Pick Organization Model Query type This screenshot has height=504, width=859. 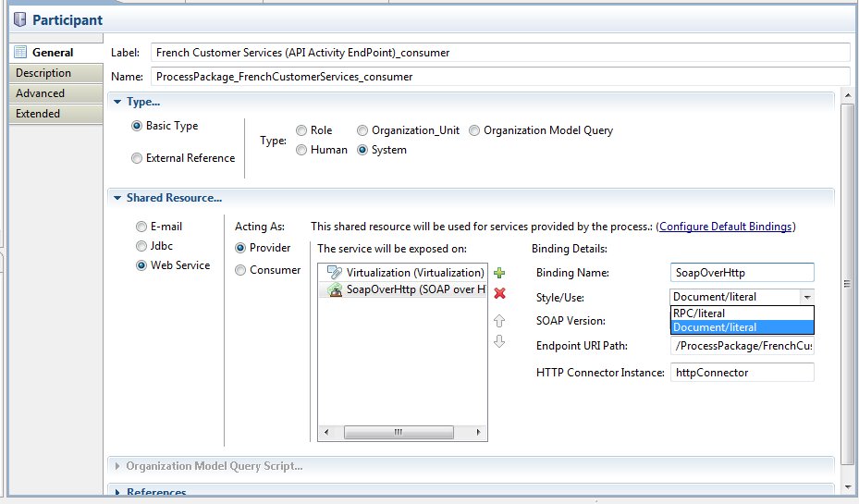click(473, 130)
